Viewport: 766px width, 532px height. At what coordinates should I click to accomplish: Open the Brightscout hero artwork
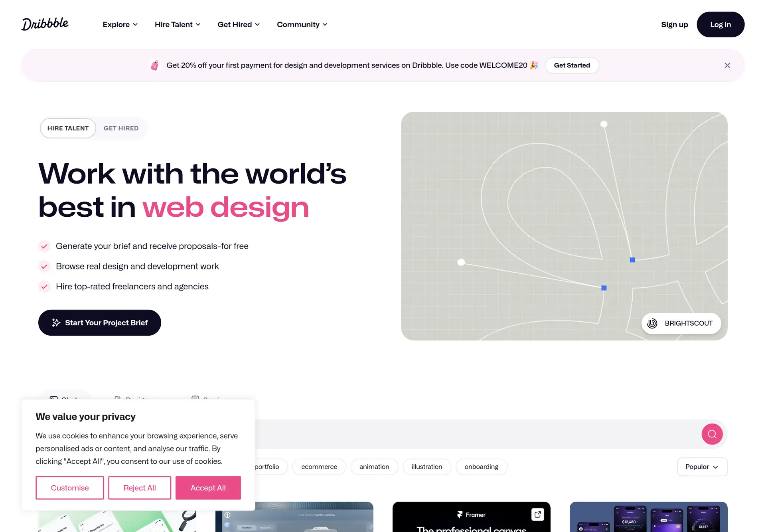tap(564, 226)
